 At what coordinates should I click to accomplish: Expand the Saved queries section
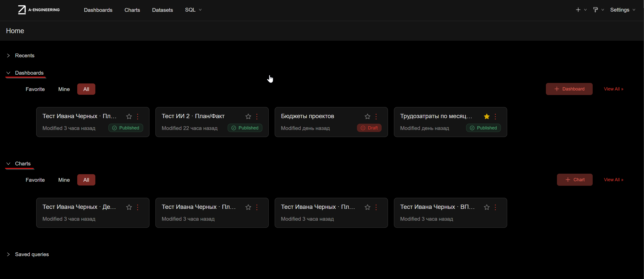28,254
